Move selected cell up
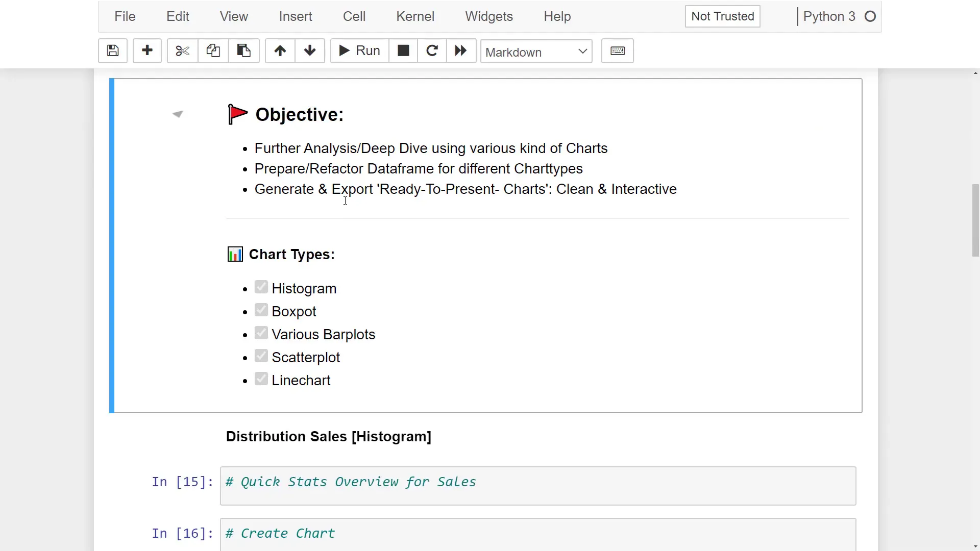This screenshot has height=551, width=980. coord(279,51)
